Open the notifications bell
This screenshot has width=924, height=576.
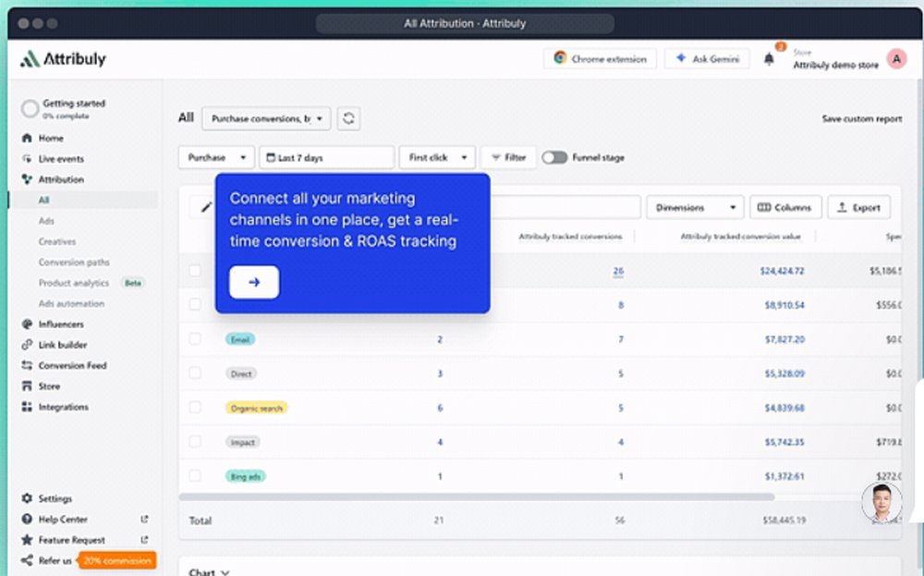[769, 59]
